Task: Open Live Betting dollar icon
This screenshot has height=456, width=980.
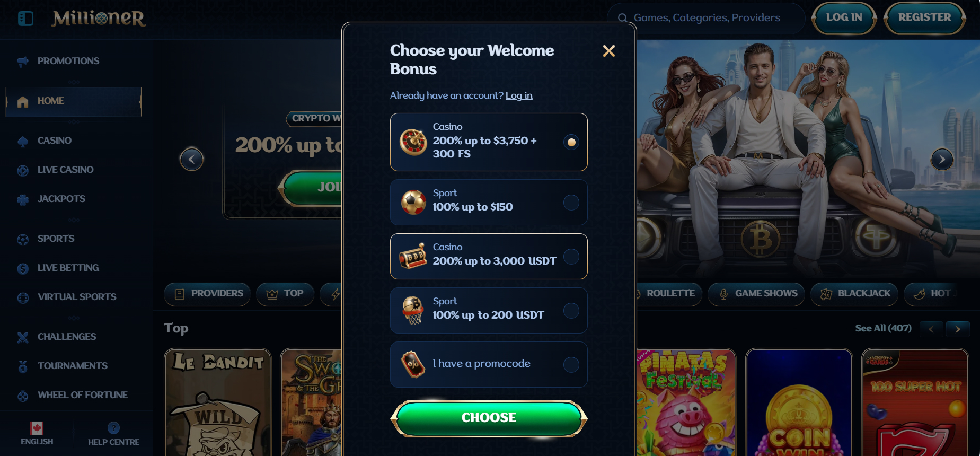Action: tap(23, 268)
